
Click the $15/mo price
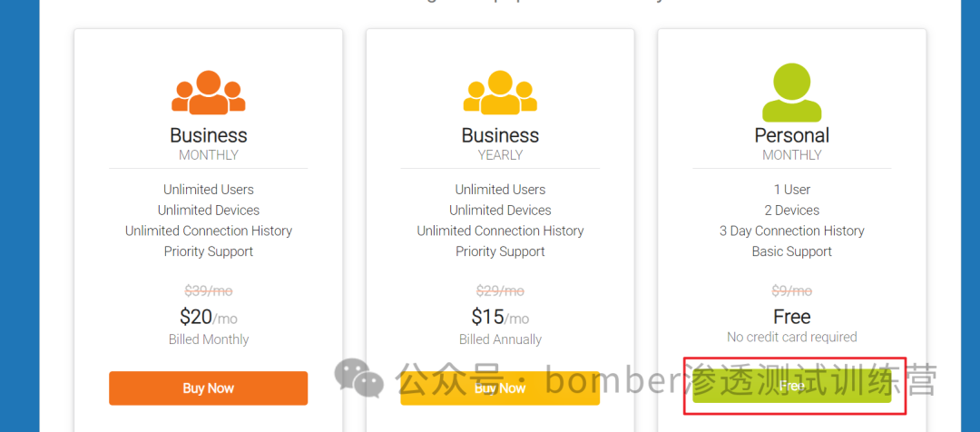tap(500, 318)
